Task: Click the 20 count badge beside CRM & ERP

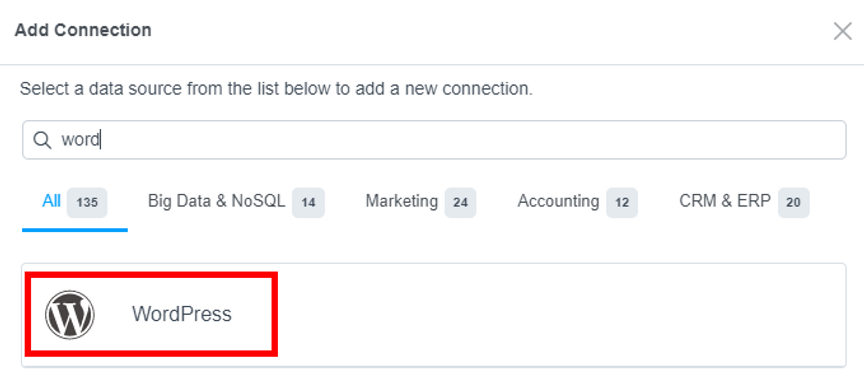Action: (x=793, y=203)
